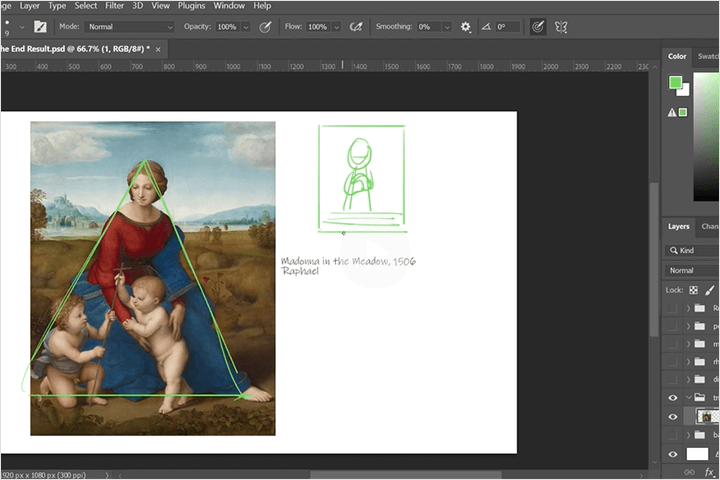Click folder icon of 'tr' group
This screenshot has height=480, width=720.
tap(699, 397)
